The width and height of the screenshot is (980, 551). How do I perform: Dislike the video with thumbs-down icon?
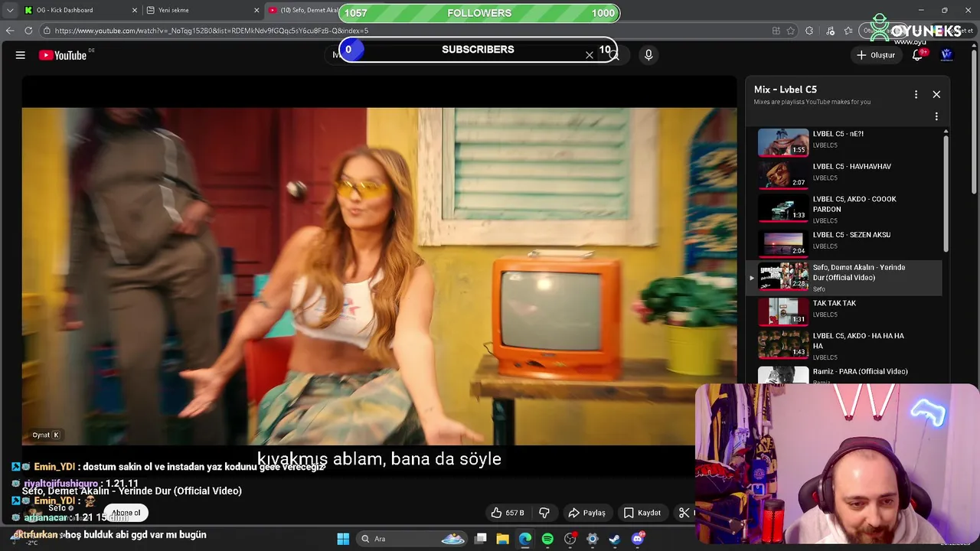(x=544, y=513)
